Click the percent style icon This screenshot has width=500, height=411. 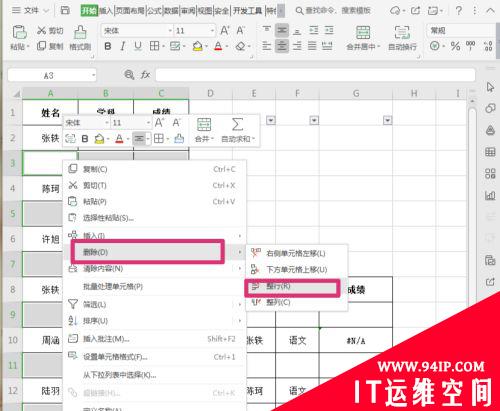pyautogui.click(x=455, y=46)
